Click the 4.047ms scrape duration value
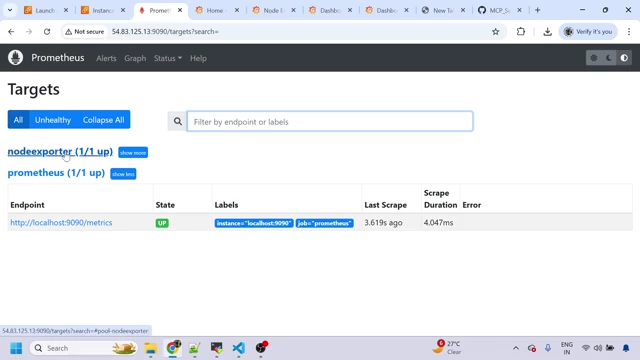 tap(438, 222)
